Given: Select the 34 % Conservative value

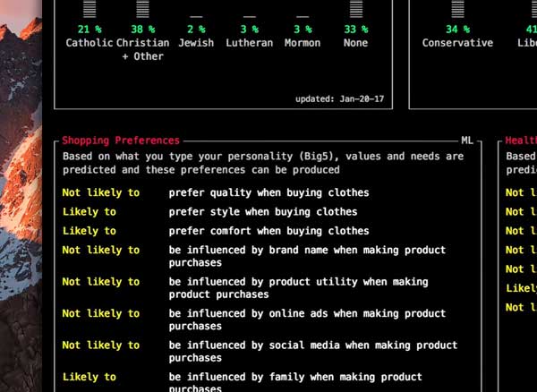Looking at the screenshot, I should click(457, 30).
